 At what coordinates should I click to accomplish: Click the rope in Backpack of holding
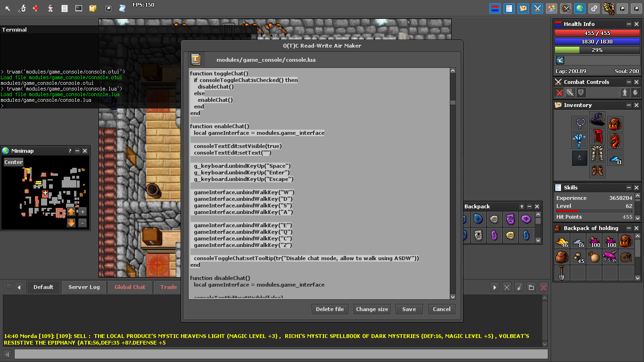coord(627,257)
